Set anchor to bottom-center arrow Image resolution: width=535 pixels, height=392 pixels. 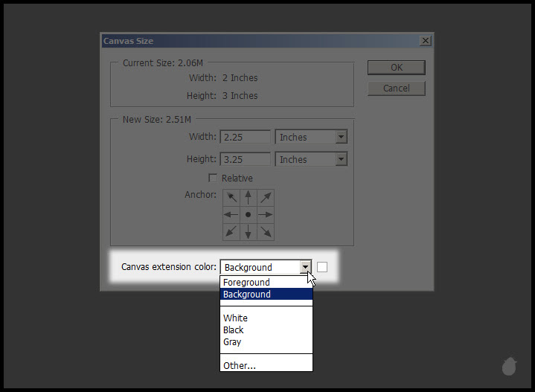pos(249,232)
